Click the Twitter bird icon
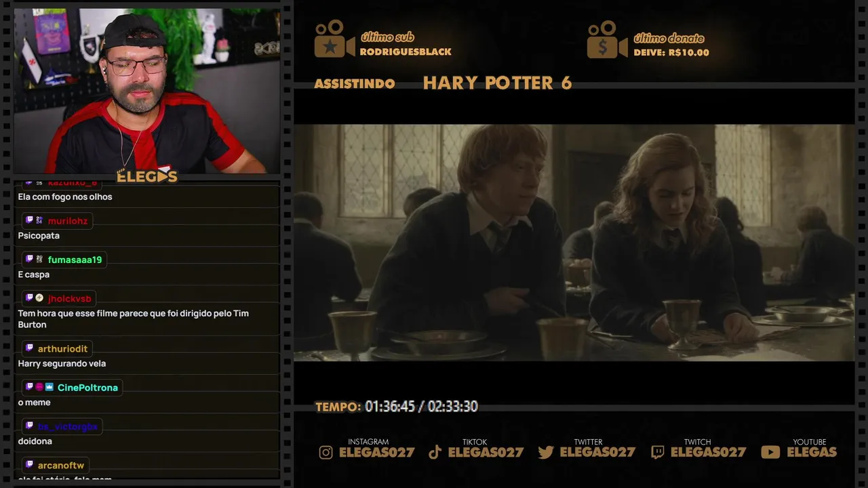Image resolution: width=868 pixels, height=488 pixels. coord(546,453)
